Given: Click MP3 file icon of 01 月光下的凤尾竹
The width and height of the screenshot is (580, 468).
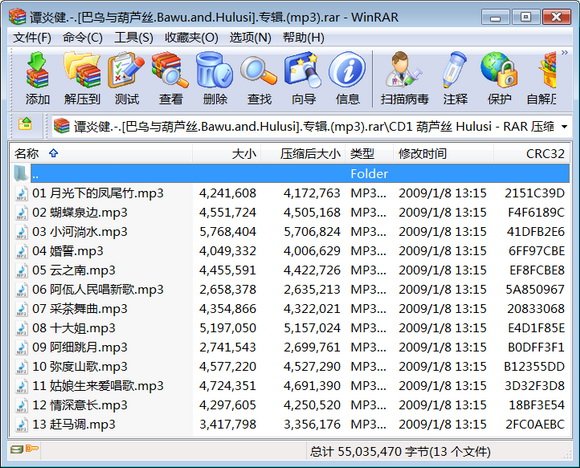Looking at the screenshot, I should coord(21,193).
